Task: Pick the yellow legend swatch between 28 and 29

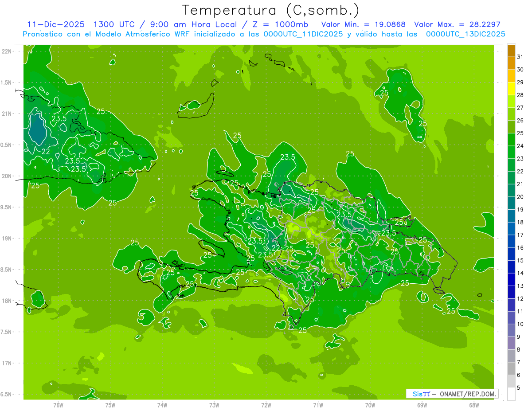Action: 511,89
